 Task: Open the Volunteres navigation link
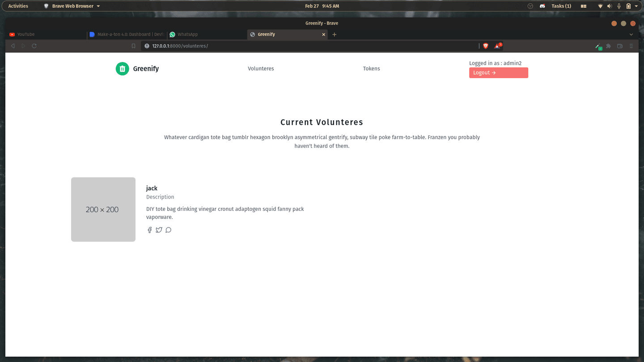(x=261, y=69)
